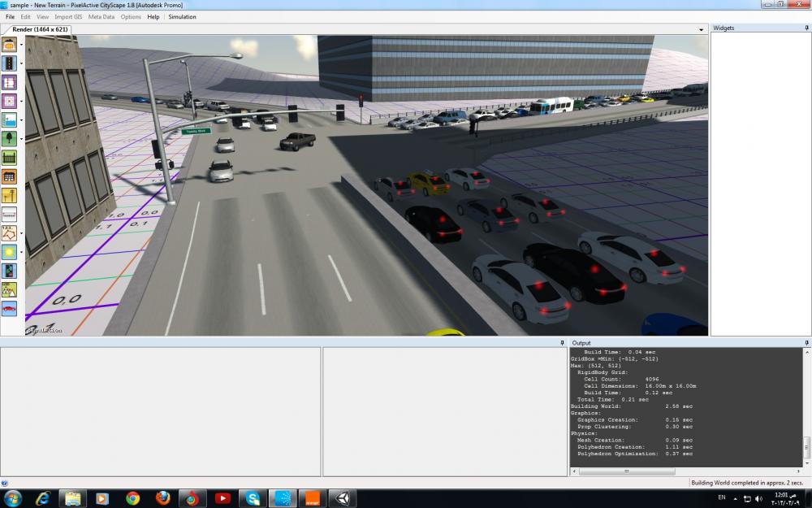Click the Output scroll down arrow
Image resolution: width=812 pixels, height=508 pixels.
click(x=806, y=463)
